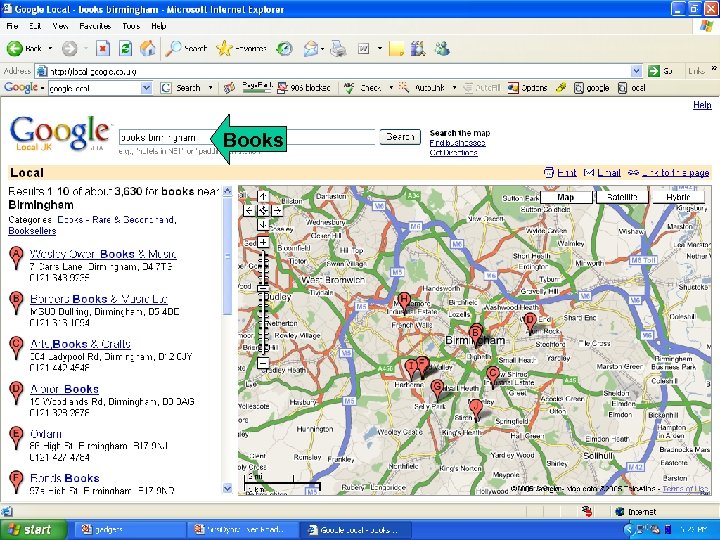This screenshot has width=720, height=540.
Task: Click Google toolbar Search button
Action: click(x=181, y=88)
